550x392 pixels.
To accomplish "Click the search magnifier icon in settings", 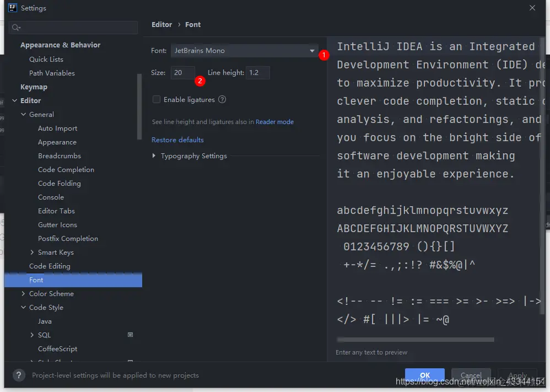I will (x=16, y=28).
